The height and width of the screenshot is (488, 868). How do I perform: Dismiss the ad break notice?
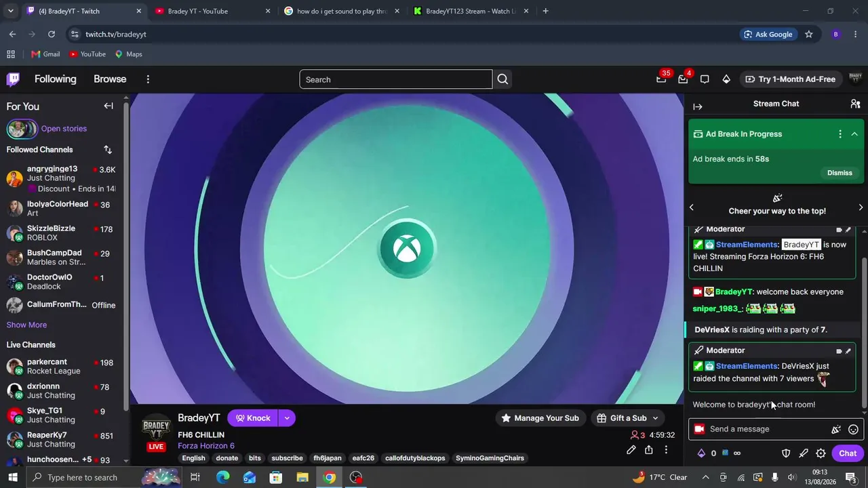pyautogui.click(x=840, y=173)
